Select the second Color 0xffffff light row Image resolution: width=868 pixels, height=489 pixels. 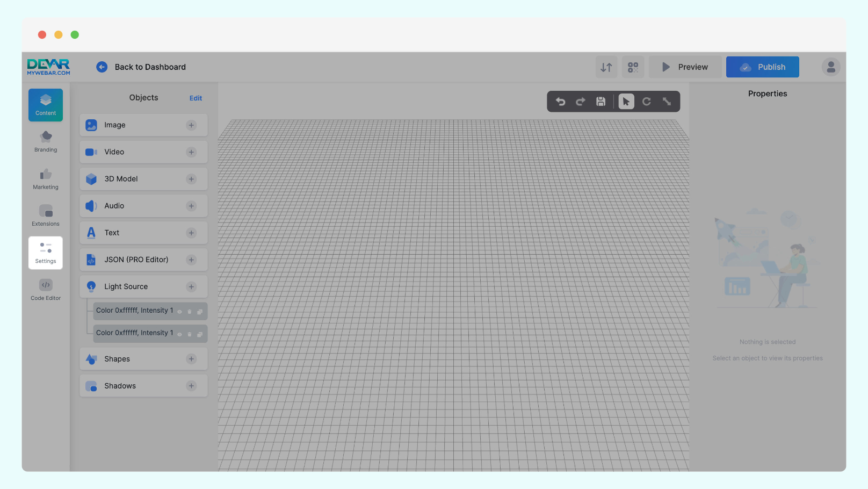(150, 334)
